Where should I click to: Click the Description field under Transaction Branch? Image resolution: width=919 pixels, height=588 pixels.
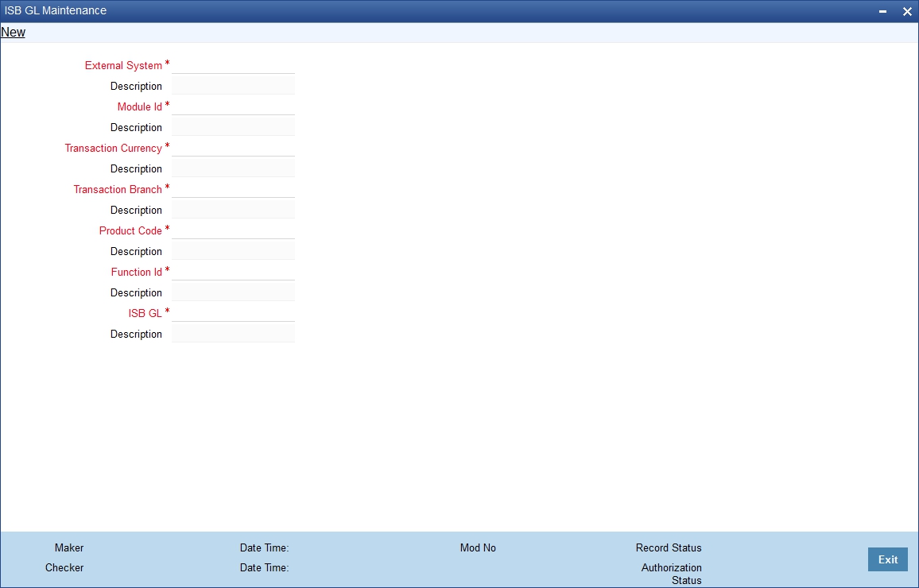click(233, 210)
